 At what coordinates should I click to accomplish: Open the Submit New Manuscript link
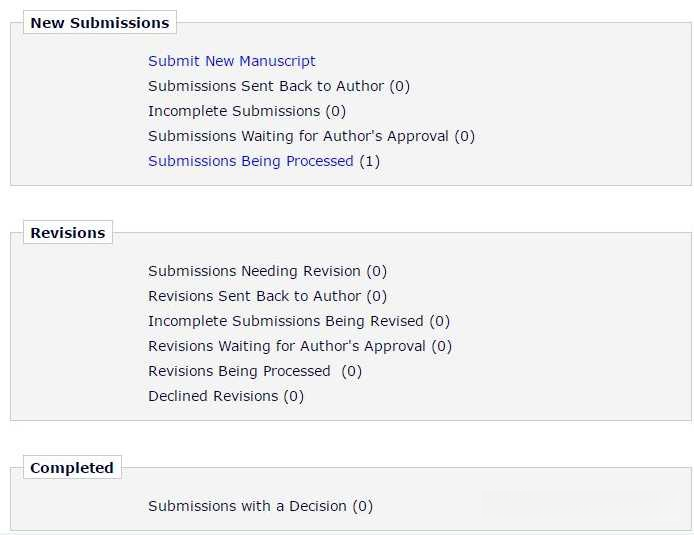(231, 61)
